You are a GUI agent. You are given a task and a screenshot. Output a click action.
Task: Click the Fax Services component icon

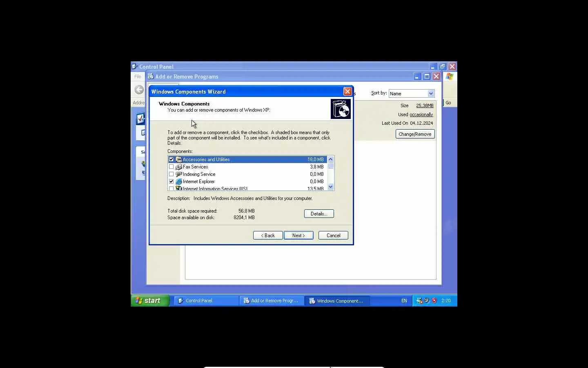click(x=179, y=167)
